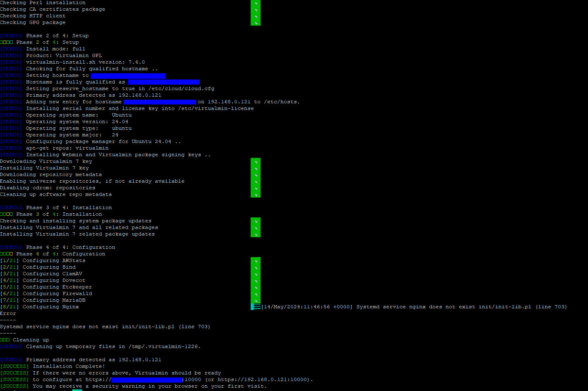Click the green checkmark beside Checking Perl installation

coord(256,3)
